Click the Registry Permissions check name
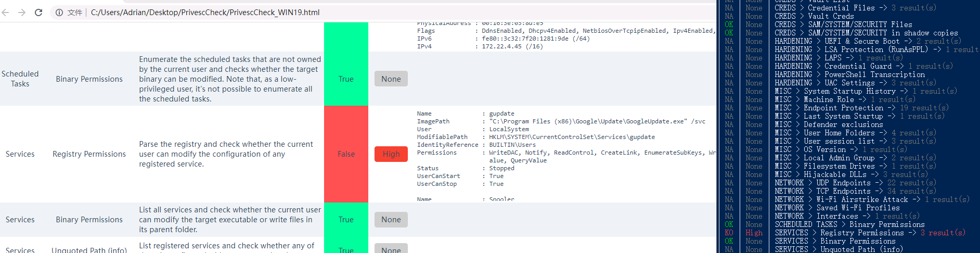980x253 pixels. tap(89, 154)
